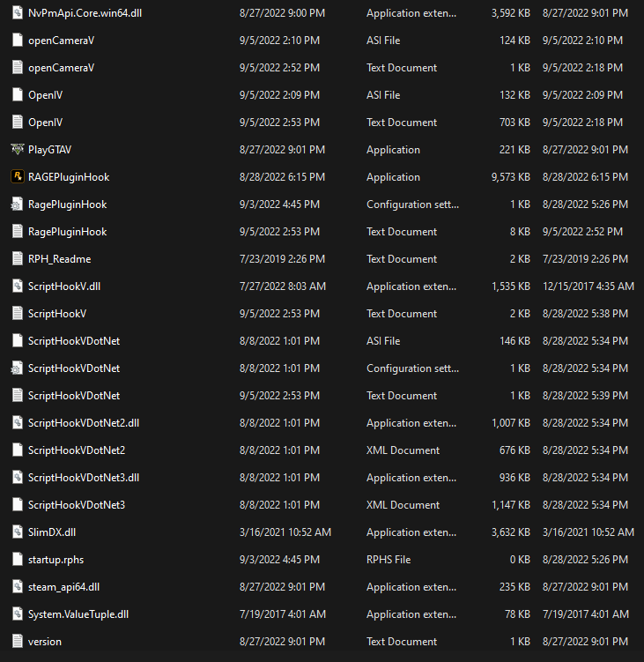This screenshot has height=662, width=644.
Task: Click the 9/3/2022 4:45 PM date of startup.rphs
Action: [x=279, y=560]
